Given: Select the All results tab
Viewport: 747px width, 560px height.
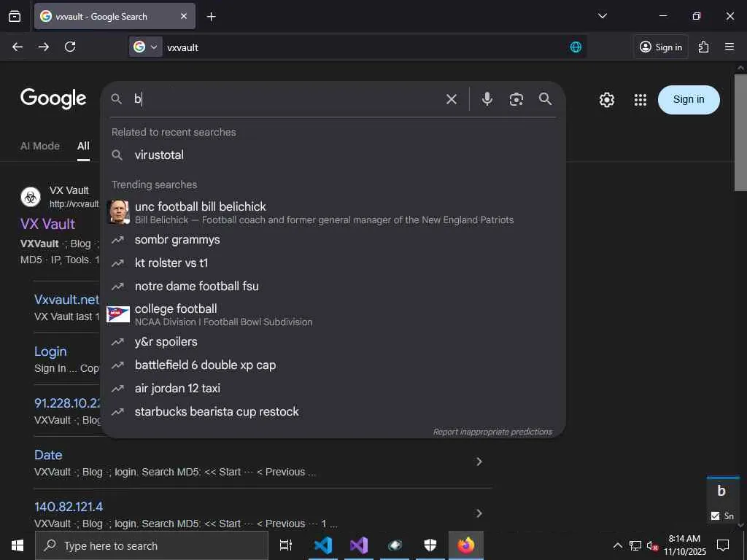Looking at the screenshot, I should pyautogui.click(x=83, y=146).
